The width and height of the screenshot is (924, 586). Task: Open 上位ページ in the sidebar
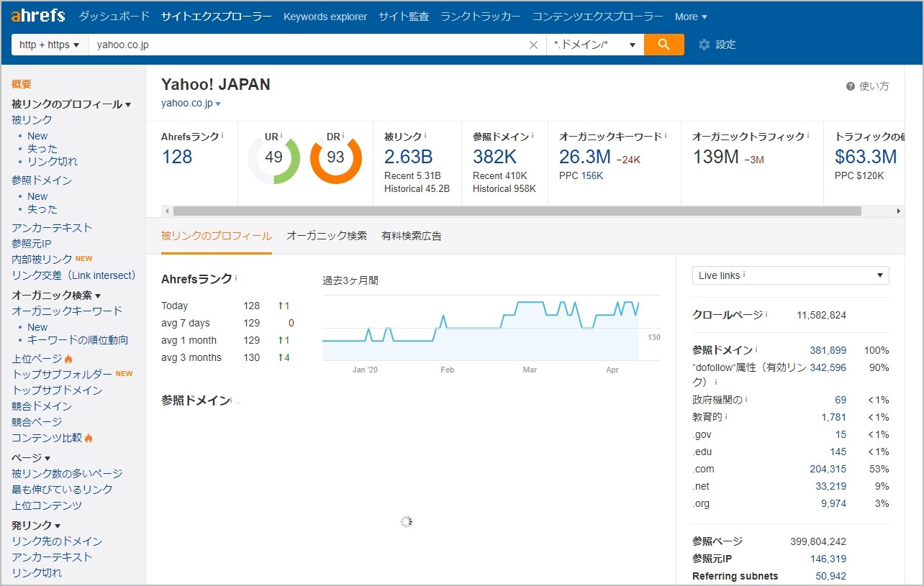click(x=37, y=359)
